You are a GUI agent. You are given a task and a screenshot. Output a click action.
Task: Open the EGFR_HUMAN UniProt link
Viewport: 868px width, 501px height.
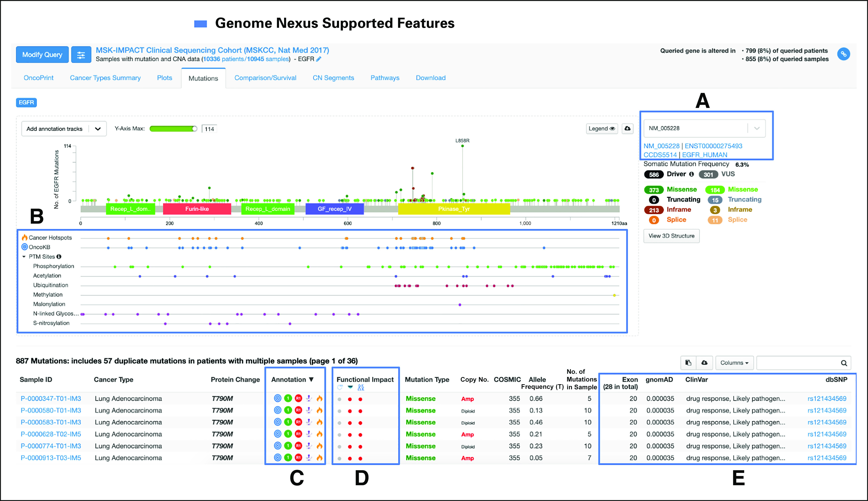point(704,155)
